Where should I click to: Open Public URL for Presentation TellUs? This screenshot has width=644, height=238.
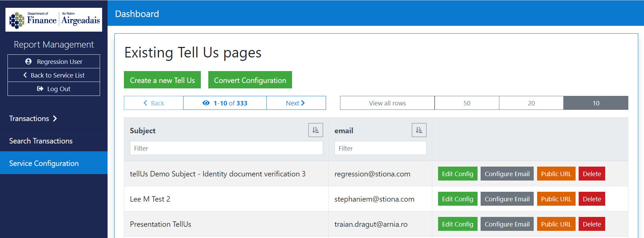pos(556,224)
